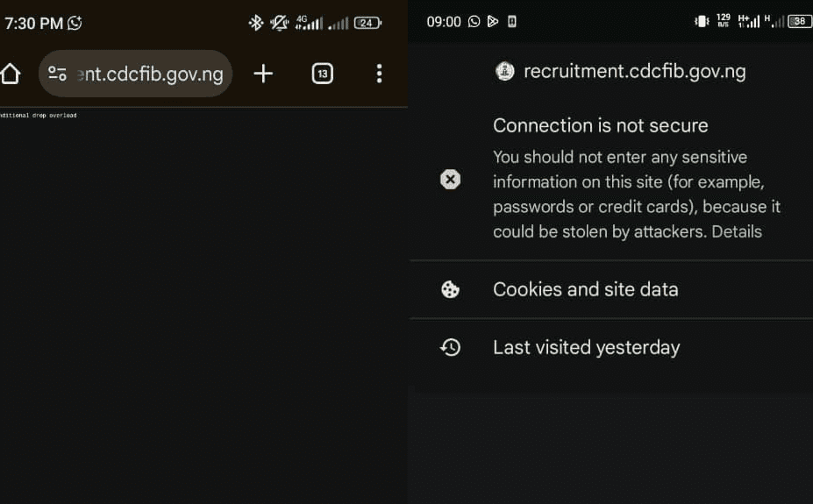Open site information tune icon in address bar
Image resolution: width=813 pixels, height=504 pixels.
point(57,74)
